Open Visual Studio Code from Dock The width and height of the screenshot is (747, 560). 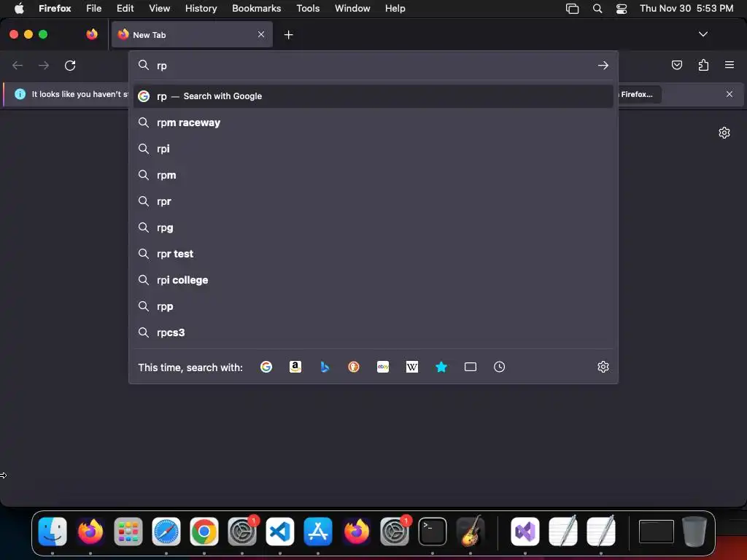pyautogui.click(x=279, y=532)
